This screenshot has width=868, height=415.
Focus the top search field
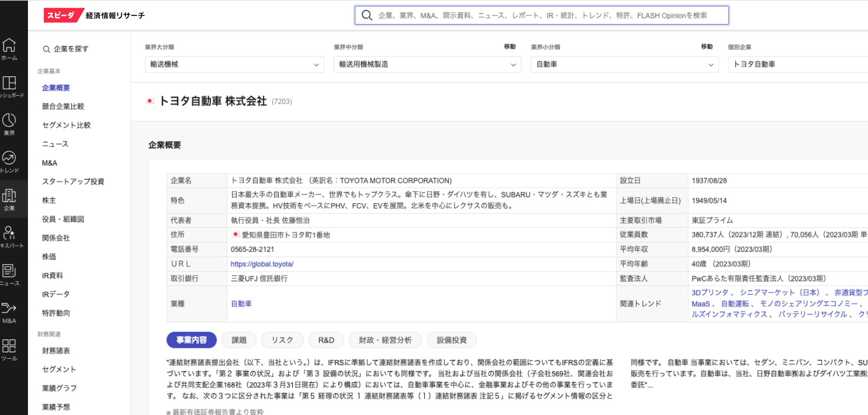tap(542, 15)
